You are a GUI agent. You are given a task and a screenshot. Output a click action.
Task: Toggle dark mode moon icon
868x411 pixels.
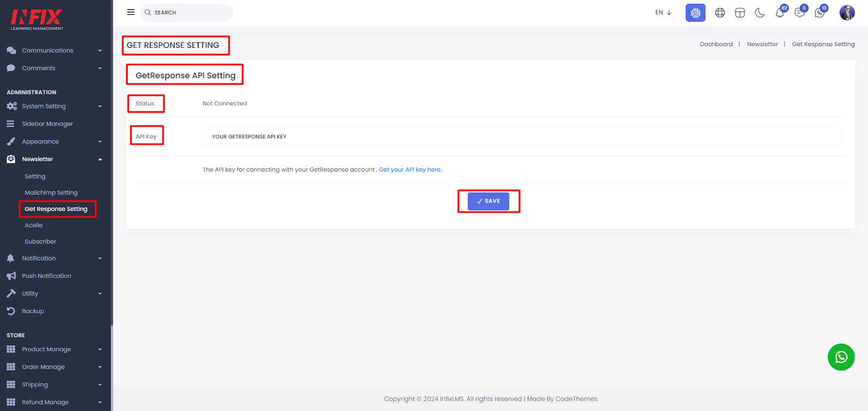click(759, 12)
